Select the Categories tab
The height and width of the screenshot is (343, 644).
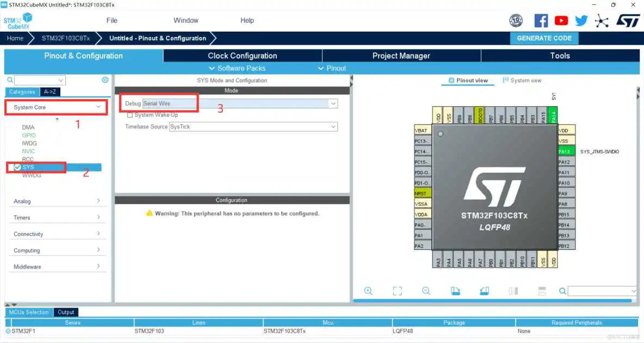[22, 91]
